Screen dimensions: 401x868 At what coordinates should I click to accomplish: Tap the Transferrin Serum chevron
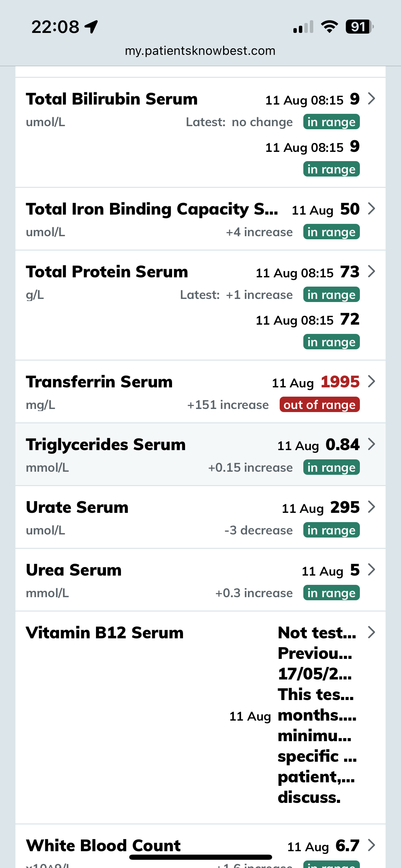[x=372, y=382]
